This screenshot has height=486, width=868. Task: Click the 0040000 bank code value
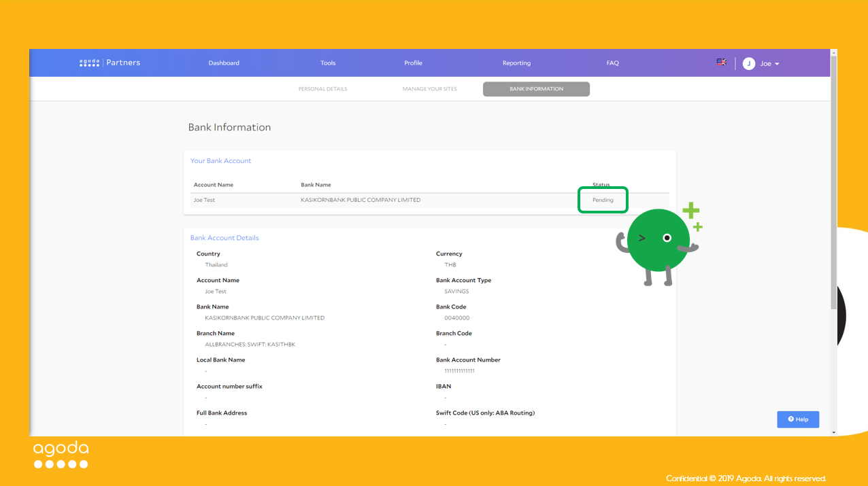456,318
